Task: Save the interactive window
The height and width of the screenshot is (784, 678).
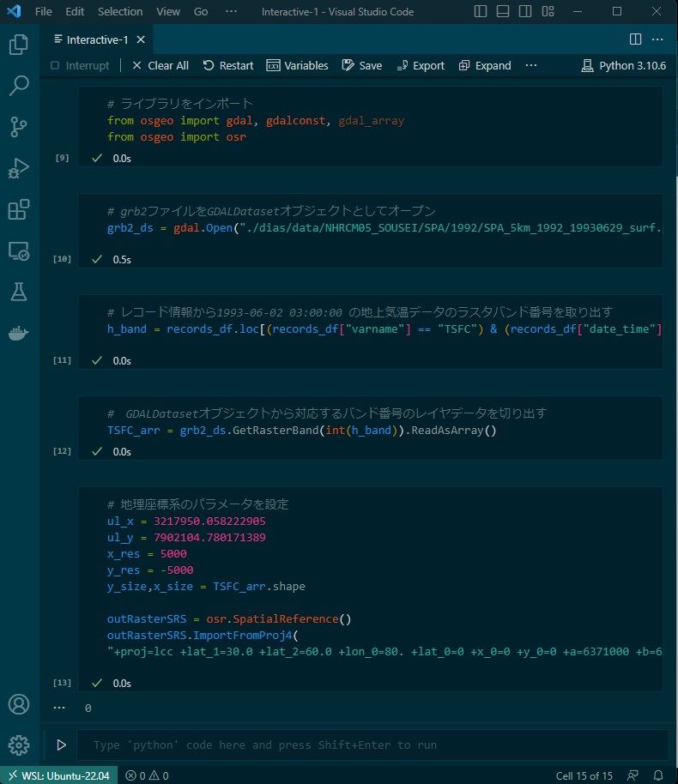Action: click(362, 65)
